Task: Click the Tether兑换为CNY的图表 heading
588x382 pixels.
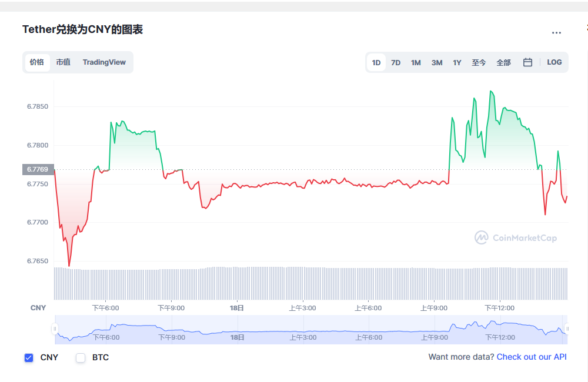Action: [82, 29]
